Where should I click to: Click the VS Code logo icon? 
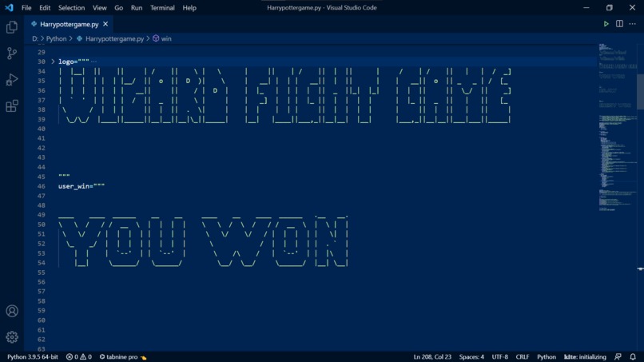[x=9, y=7]
